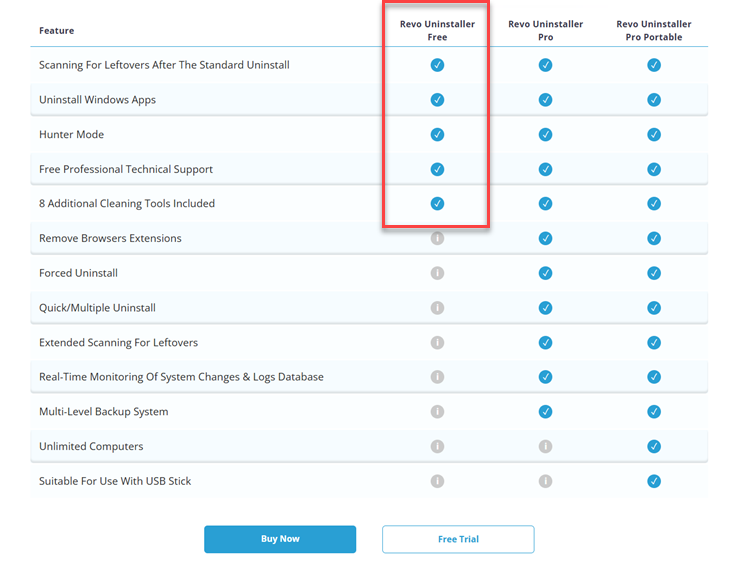Click the 8 Additional Cleaning Tools Included label

127,203
